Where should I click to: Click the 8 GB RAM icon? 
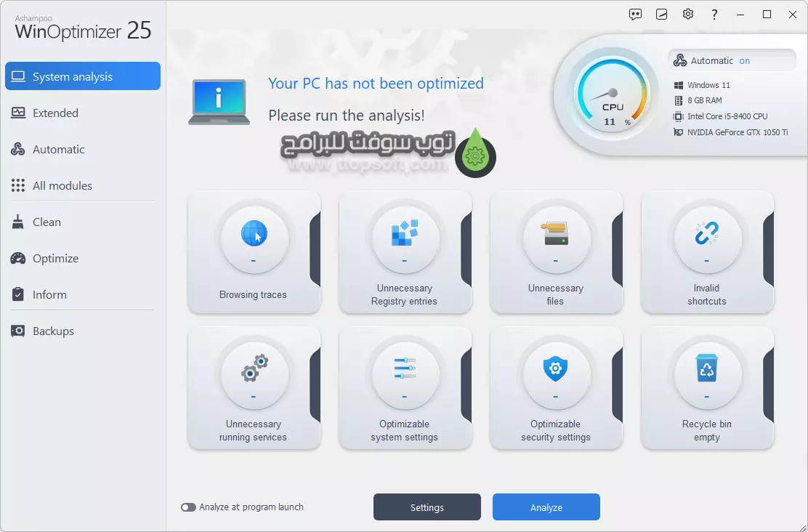coord(679,100)
